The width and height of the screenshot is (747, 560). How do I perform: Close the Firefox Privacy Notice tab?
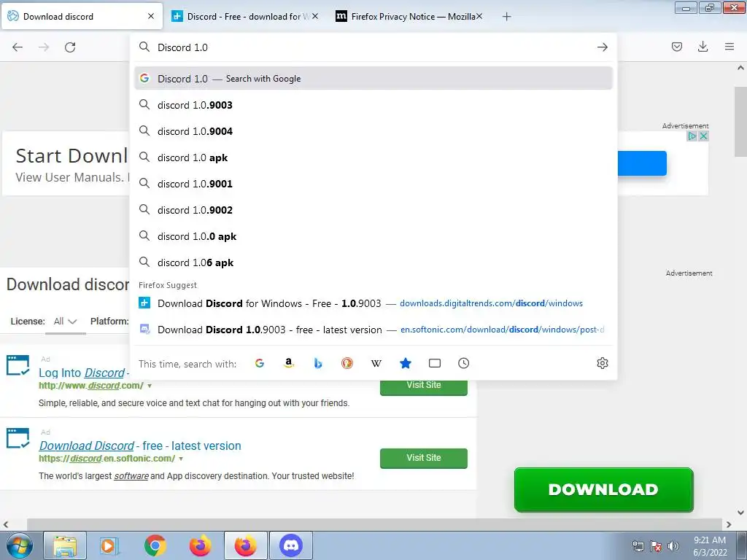tap(479, 16)
